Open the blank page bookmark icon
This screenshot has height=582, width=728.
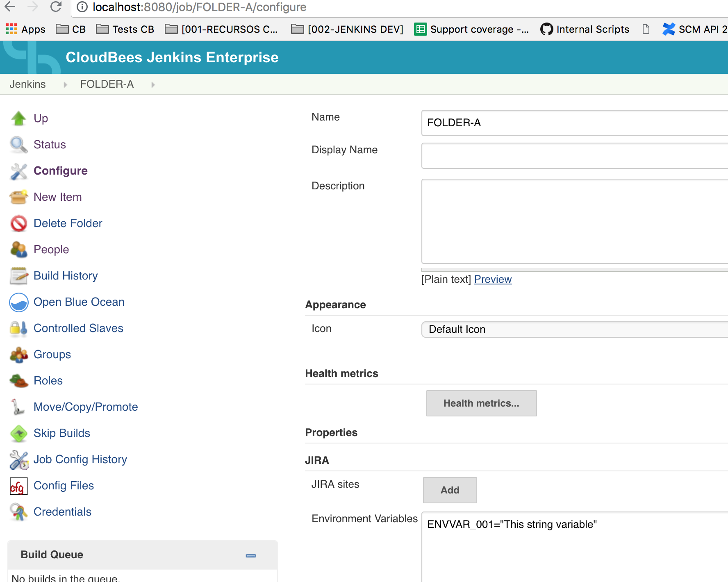(x=646, y=30)
